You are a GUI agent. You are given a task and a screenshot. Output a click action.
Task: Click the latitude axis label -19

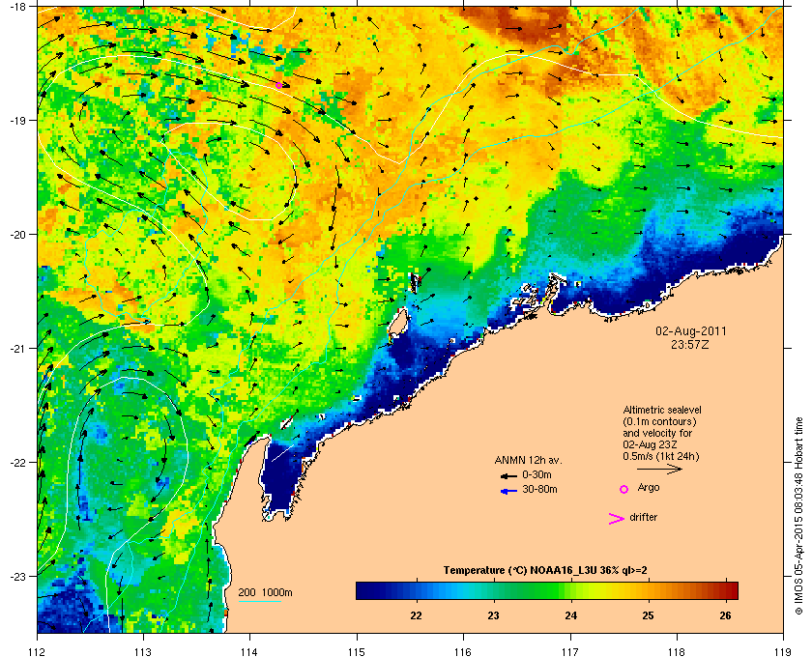[17, 121]
